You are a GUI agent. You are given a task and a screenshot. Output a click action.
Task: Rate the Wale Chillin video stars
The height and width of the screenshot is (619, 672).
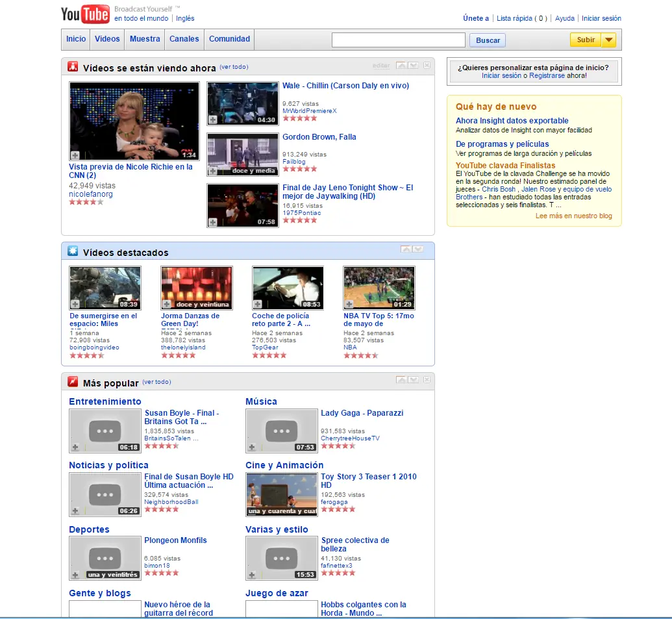[299, 118]
